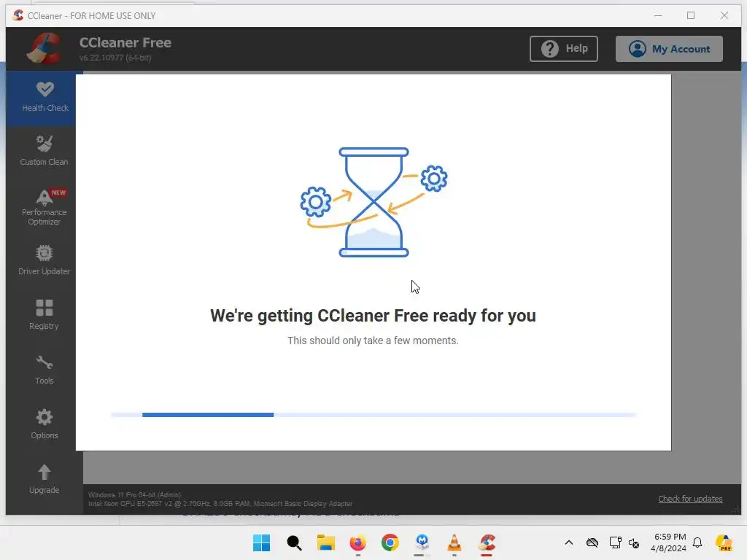Open Options settings in sidebar

[44, 425]
